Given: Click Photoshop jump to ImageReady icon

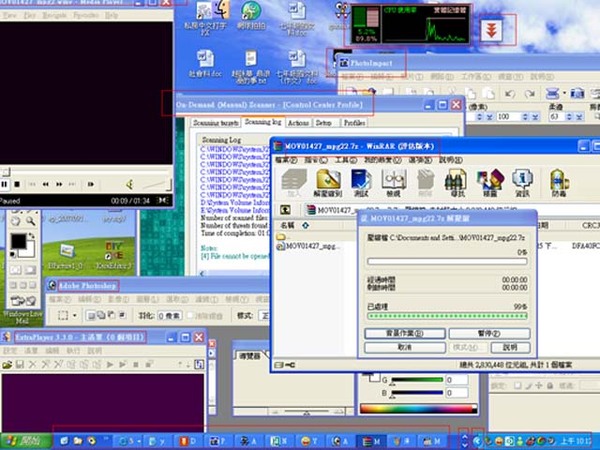Looking at the screenshot, I should pos(23,301).
